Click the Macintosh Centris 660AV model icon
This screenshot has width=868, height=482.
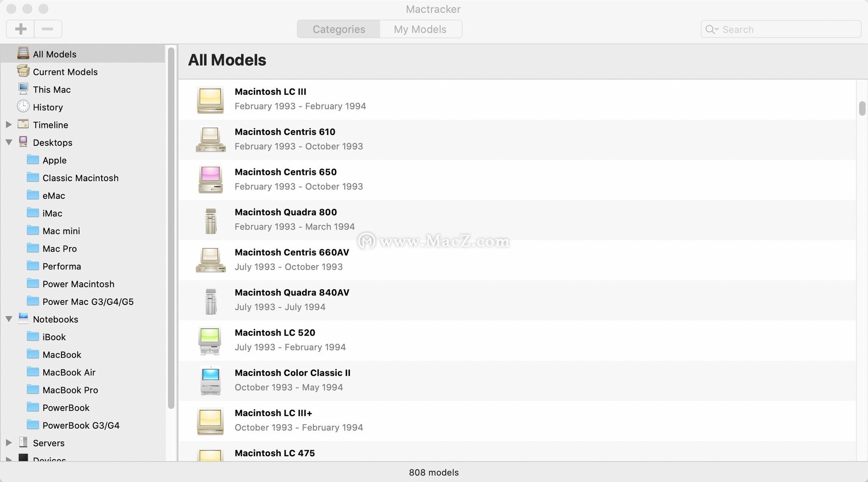[x=210, y=260]
